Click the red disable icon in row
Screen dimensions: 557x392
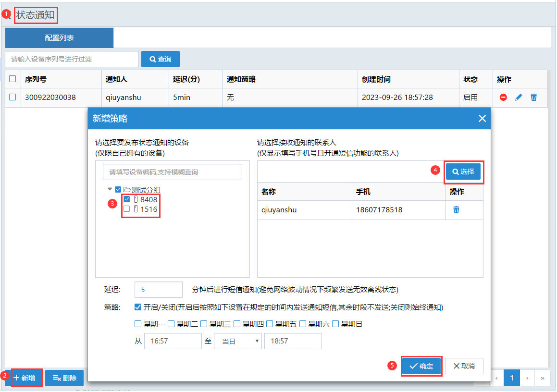(x=503, y=98)
